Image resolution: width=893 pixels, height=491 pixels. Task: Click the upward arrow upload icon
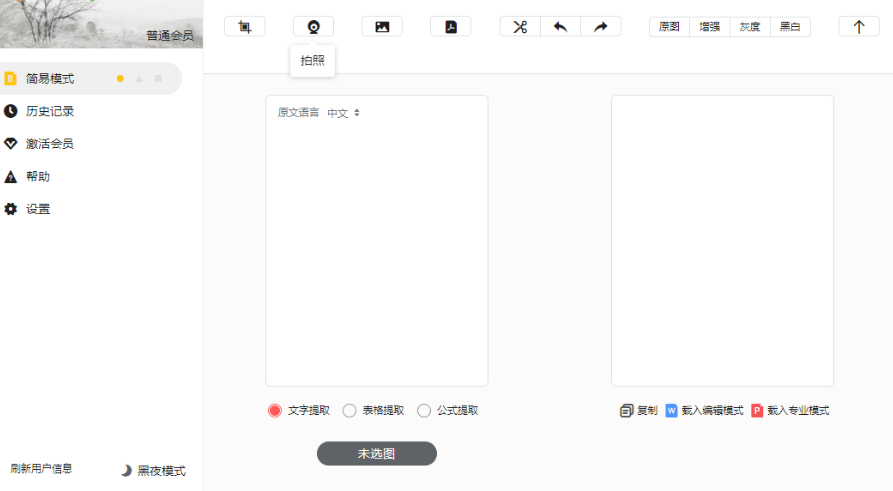click(859, 27)
